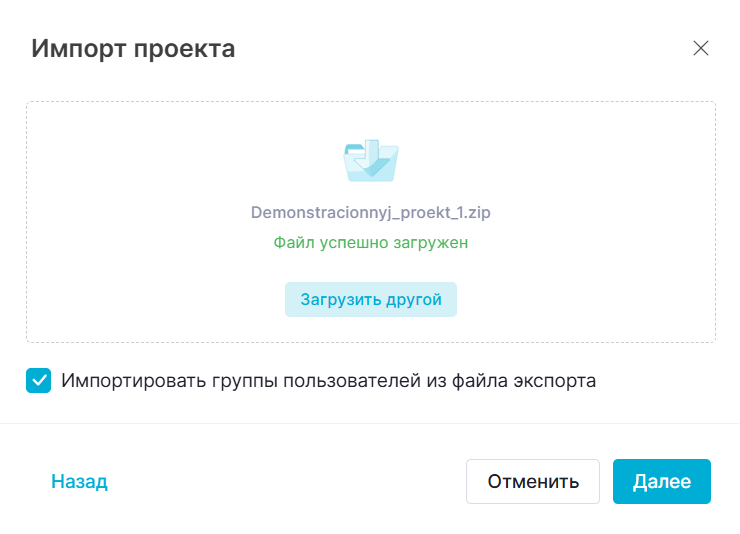Untick the import user groups checkbox
The height and width of the screenshot is (534, 740).
click(x=38, y=381)
